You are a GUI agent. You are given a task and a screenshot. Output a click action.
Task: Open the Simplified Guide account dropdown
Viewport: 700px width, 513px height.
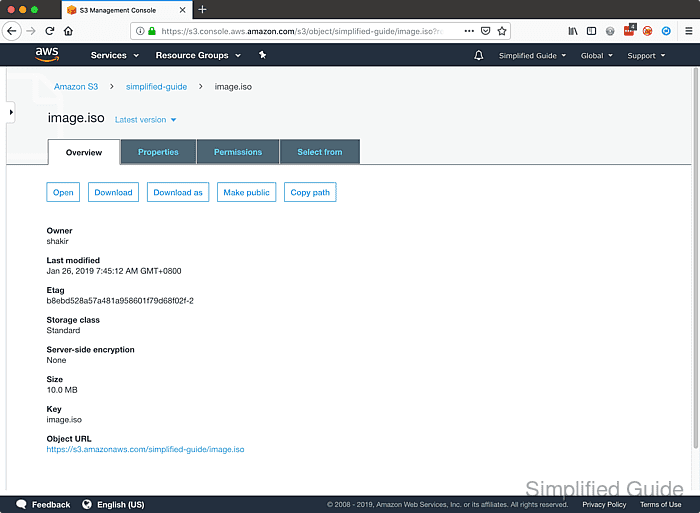pos(532,56)
